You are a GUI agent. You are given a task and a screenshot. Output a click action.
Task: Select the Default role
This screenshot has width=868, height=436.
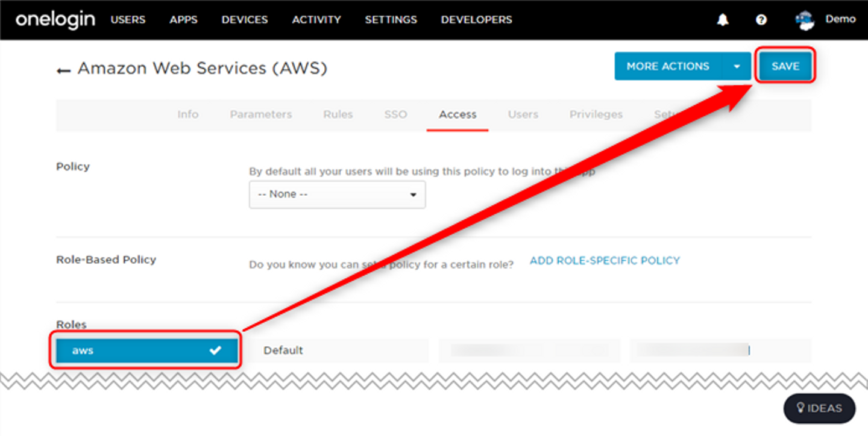tap(338, 350)
